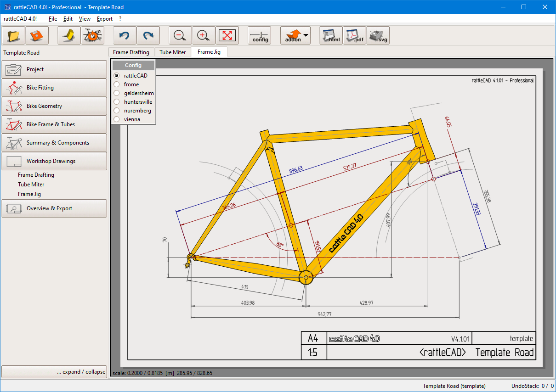The height and width of the screenshot is (392, 556).
Task: Click the yellow clear/reset tool icon
Action: click(69, 35)
